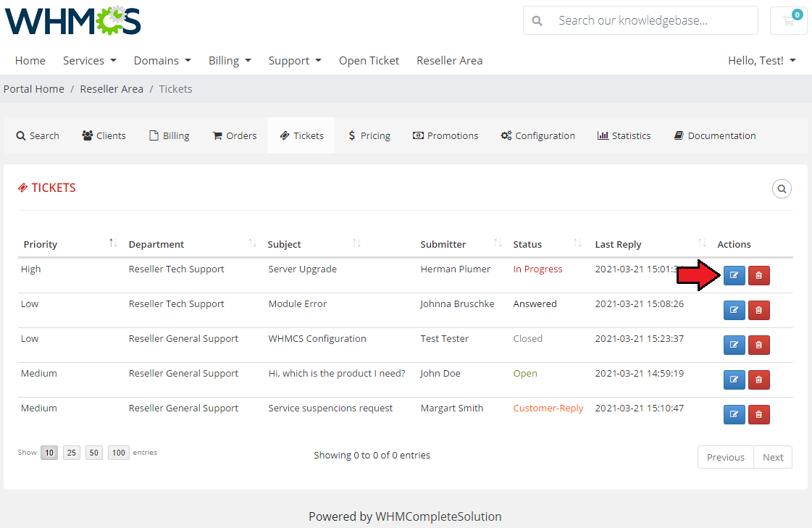Edit the Service suspencions request ticket
The height and width of the screenshot is (528, 812).
tap(734, 414)
